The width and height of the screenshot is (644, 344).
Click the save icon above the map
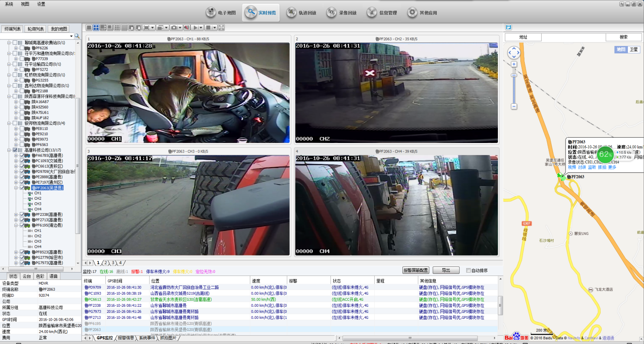[509, 27]
